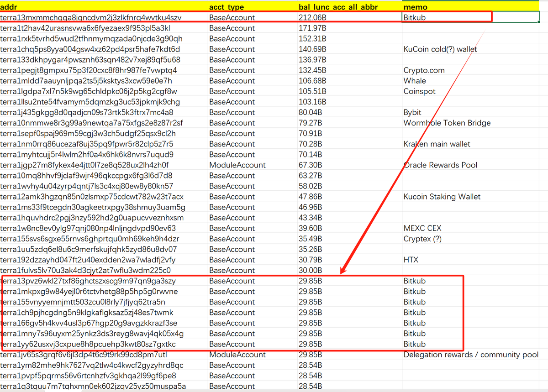Click the 106.68B balance cell

(x=349, y=80)
